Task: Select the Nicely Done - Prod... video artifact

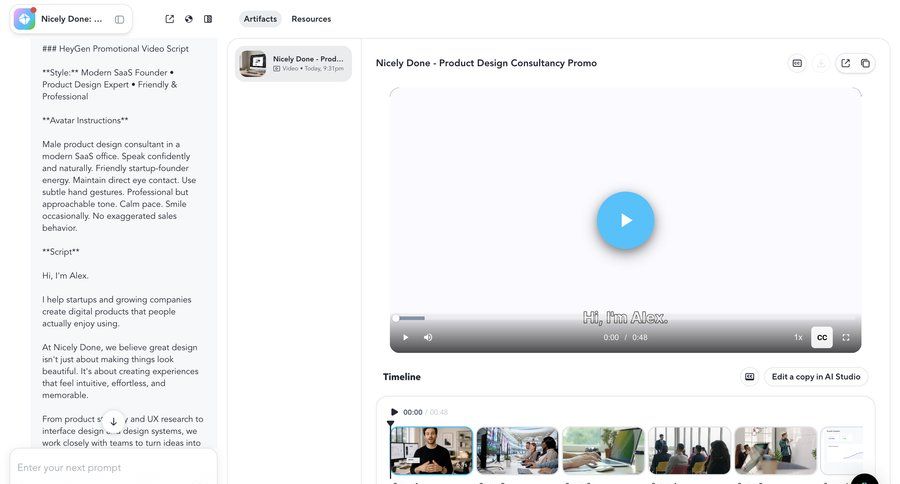Action: pyautogui.click(x=293, y=63)
